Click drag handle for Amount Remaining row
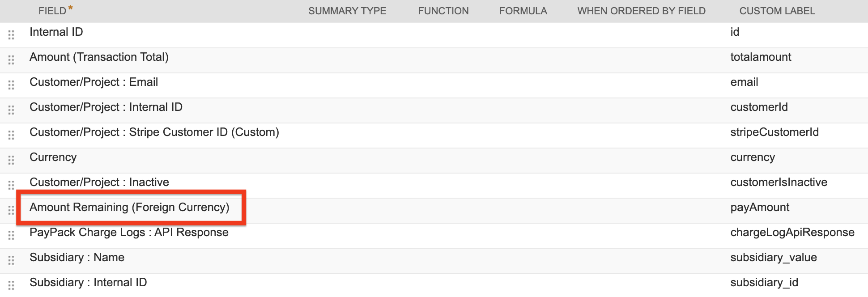The image size is (868, 297). click(x=11, y=210)
